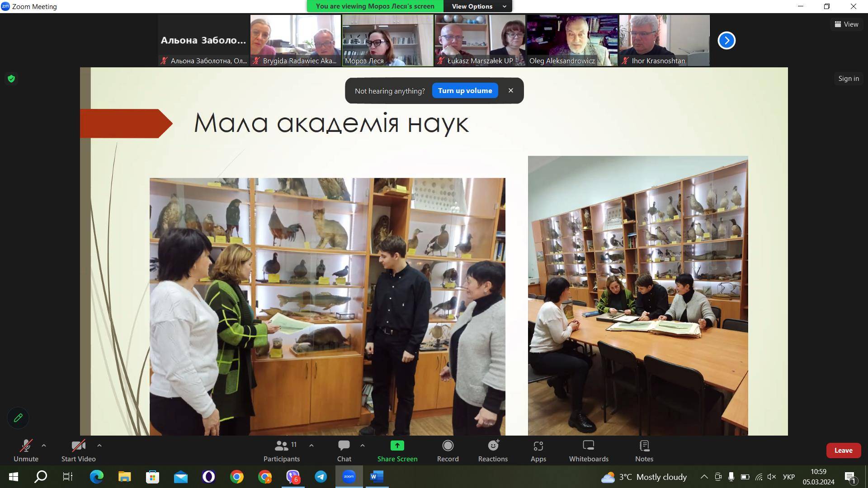Open Viber with 6 notifications badge
The height and width of the screenshot is (488, 868).
(x=293, y=477)
